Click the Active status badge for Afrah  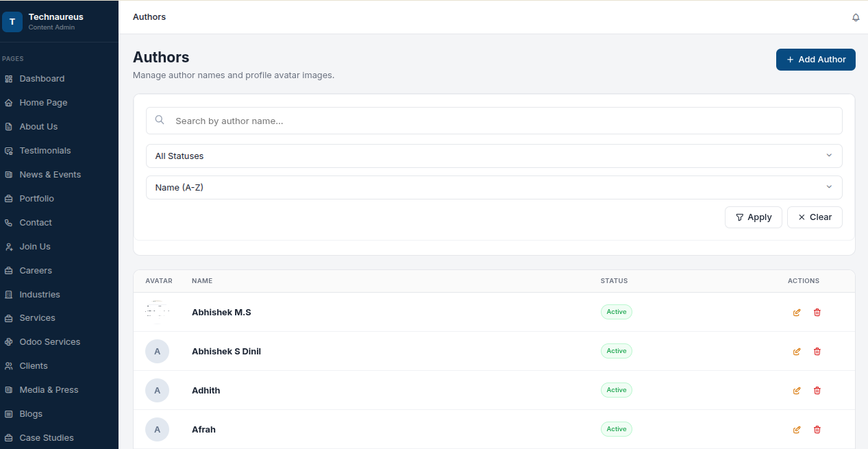point(617,429)
